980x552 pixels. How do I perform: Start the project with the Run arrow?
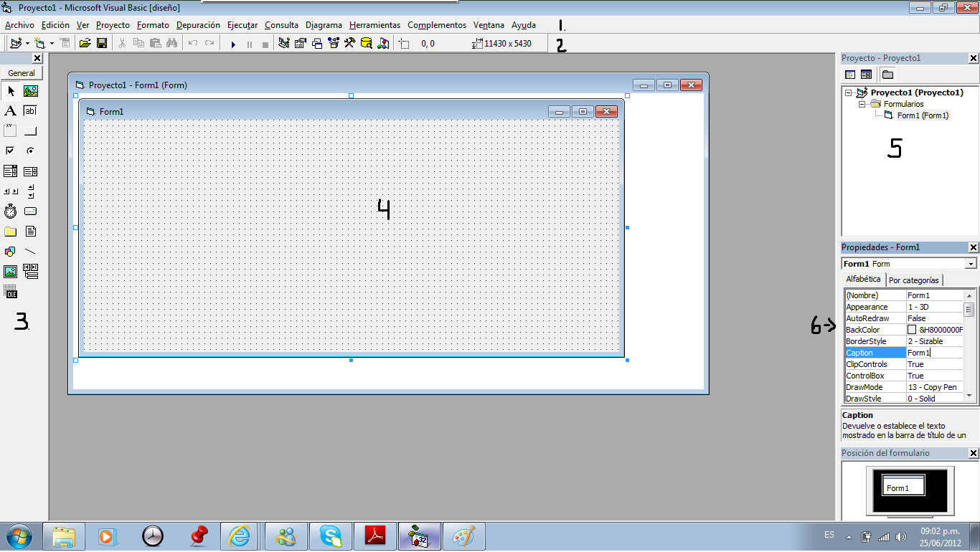point(233,43)
